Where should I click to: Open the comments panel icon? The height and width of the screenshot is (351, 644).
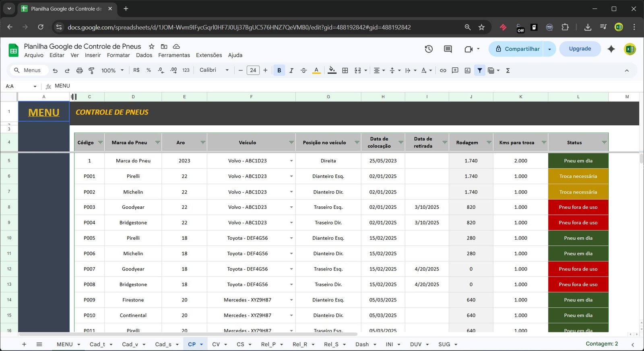coord(448,49)
